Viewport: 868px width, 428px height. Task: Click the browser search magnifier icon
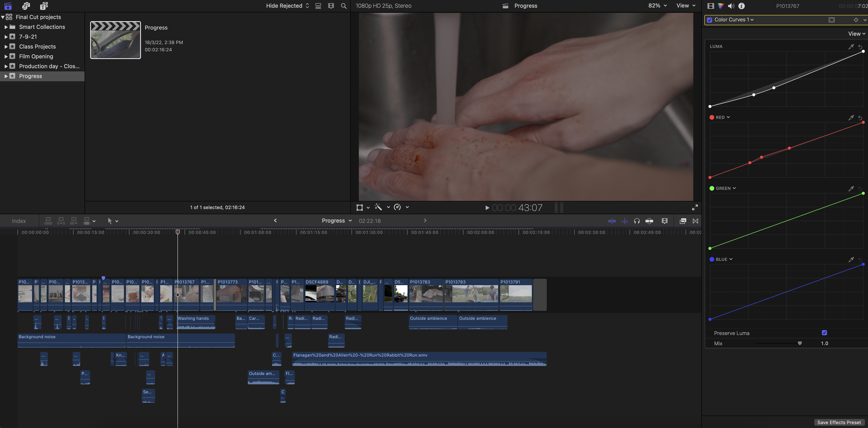pos(343,6)
